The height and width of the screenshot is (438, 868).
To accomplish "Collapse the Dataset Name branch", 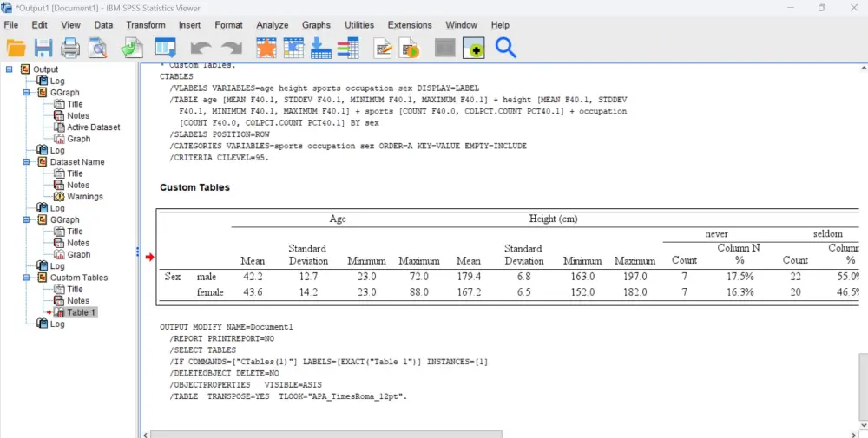I will pos(26,162).
